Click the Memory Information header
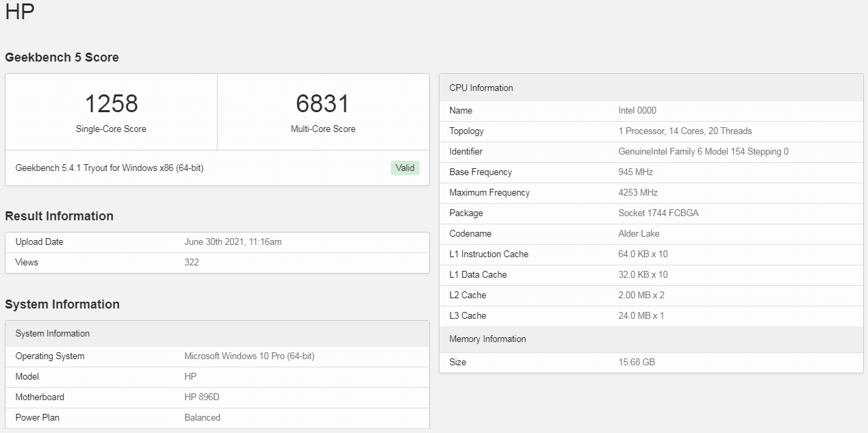The width and height of the screenshot is (868, 433). click(651, 339)
